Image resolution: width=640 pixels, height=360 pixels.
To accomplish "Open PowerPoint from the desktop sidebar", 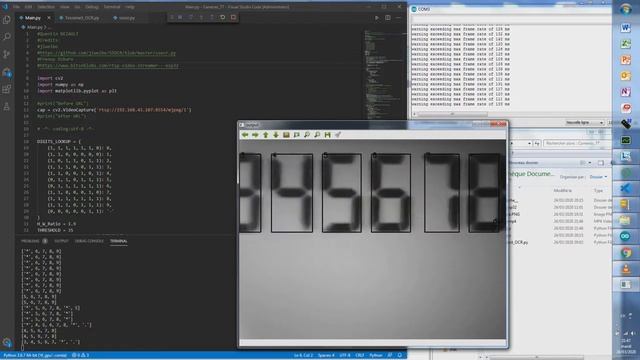I will click(625, 60).
